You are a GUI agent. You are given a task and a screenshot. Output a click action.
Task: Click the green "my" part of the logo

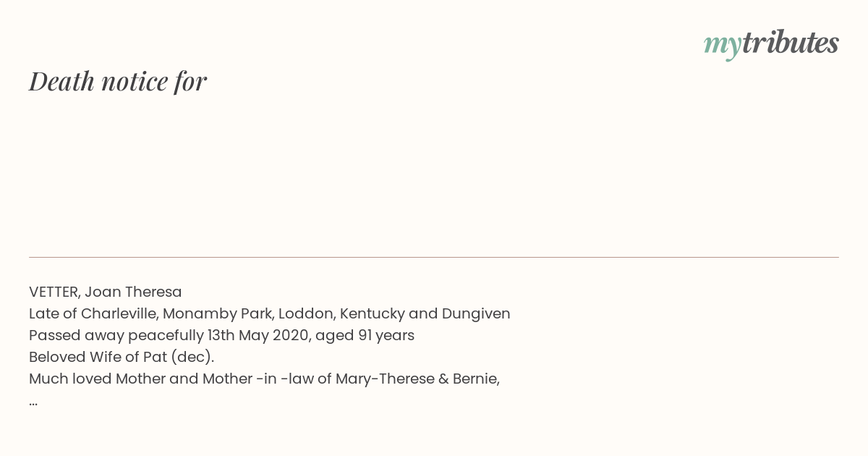(722, 44)
